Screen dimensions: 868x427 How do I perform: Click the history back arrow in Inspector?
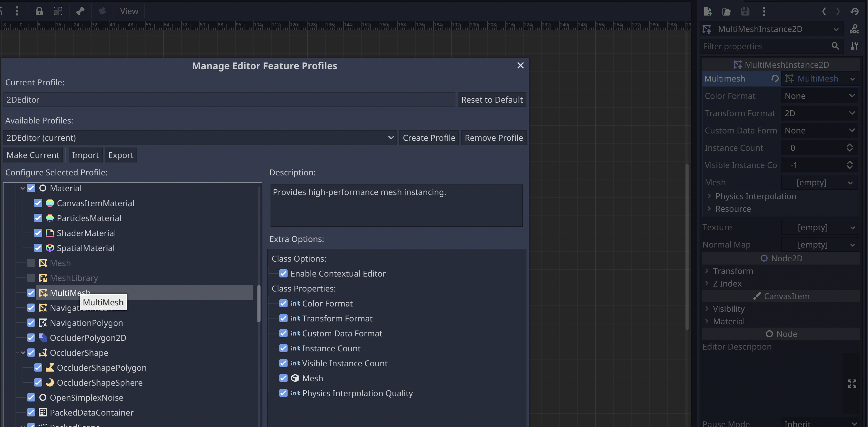824,11
